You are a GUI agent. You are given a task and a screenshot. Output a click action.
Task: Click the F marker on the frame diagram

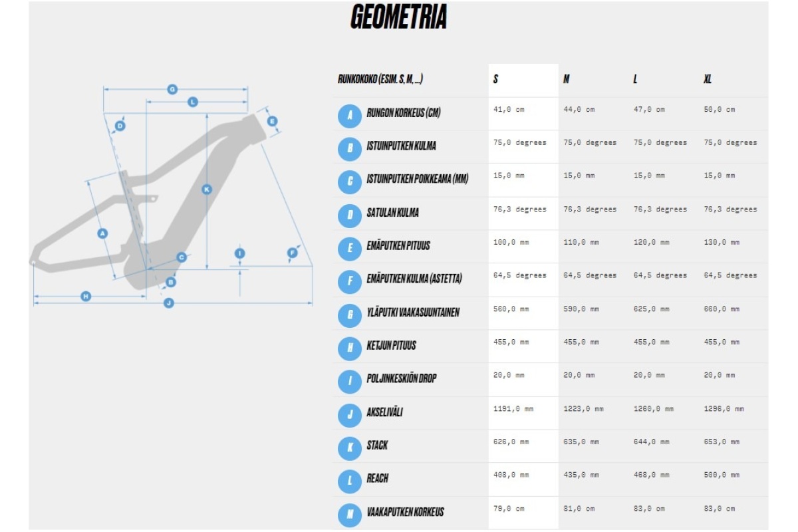click(292, 253)
